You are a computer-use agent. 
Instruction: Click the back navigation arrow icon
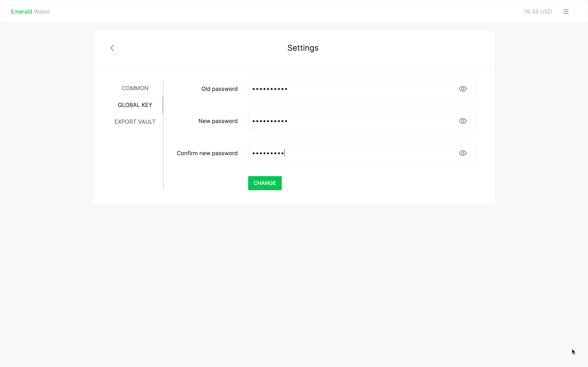[112, 47]
